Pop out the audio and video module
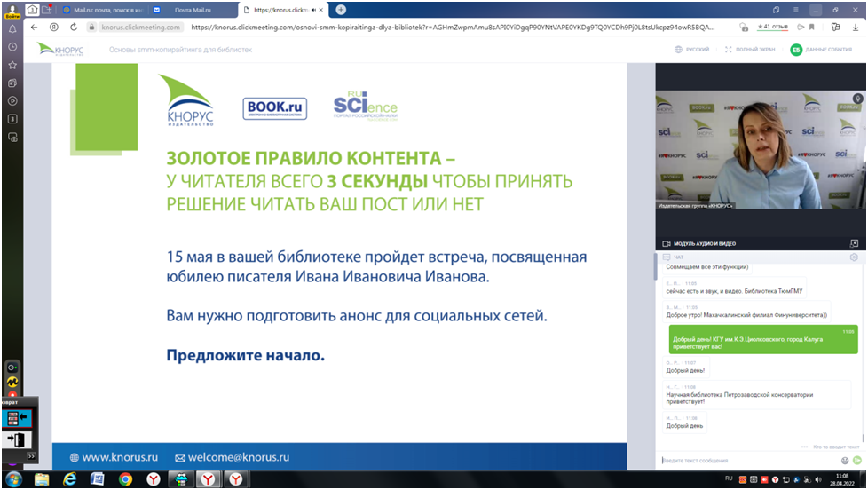Viewport: 868px width, 490px height. [854, 243]
